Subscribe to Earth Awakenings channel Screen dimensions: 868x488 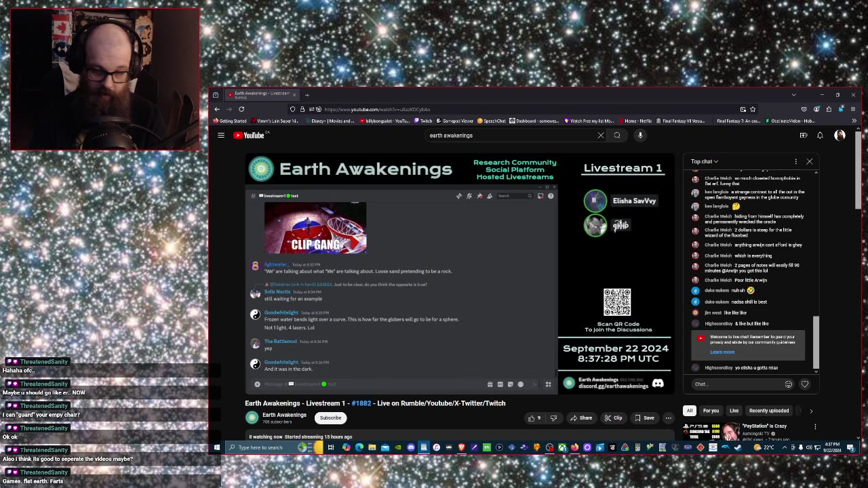331,418
